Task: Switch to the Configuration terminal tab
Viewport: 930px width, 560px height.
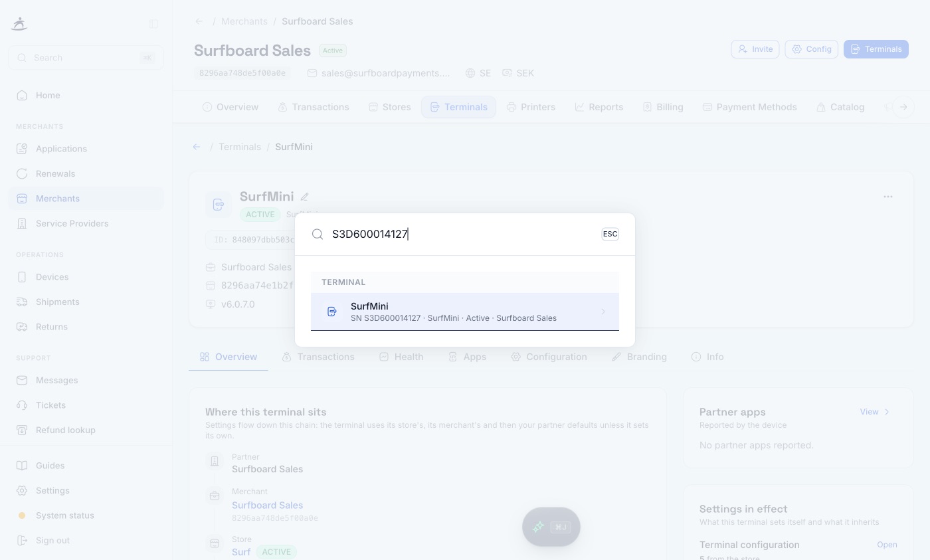Action: [x=549, y=357]
